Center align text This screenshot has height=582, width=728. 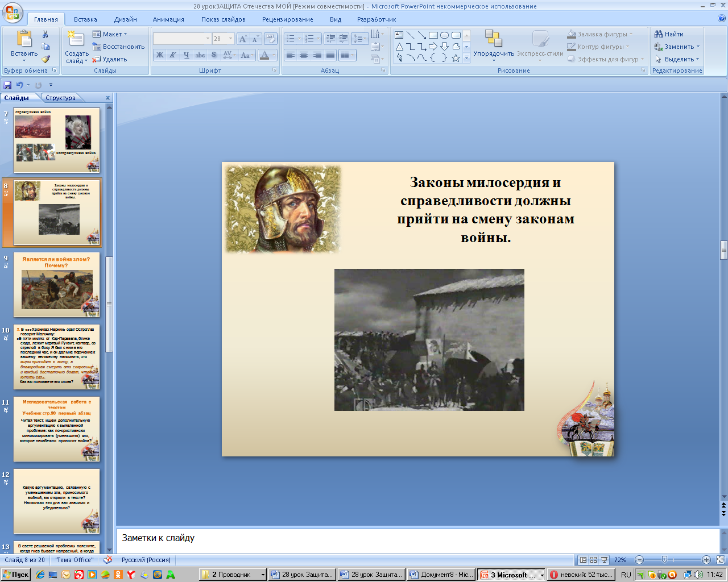click(304, 55)
